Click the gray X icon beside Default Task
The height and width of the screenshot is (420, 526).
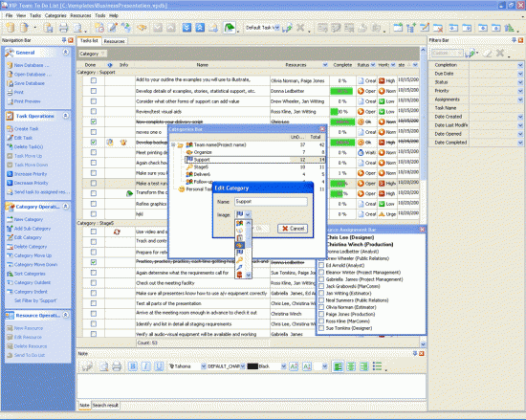(x=300, y=28)
